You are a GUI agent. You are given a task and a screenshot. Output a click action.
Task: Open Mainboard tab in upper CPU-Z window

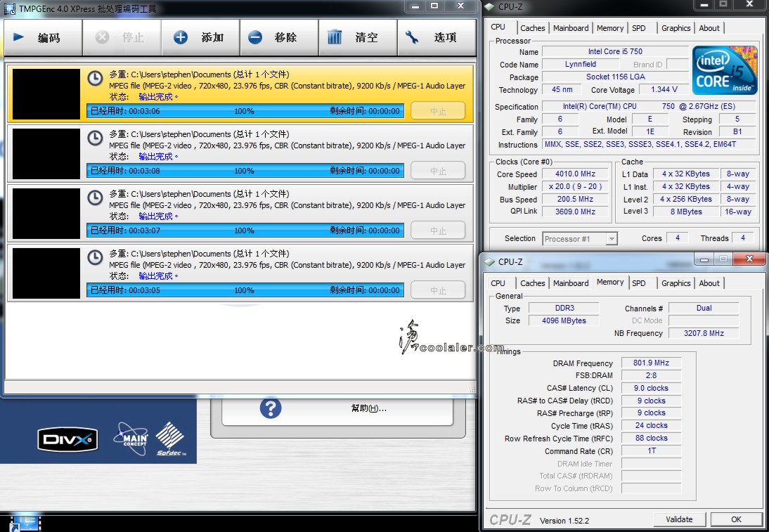pyautogui.click(x=571, y=28)
